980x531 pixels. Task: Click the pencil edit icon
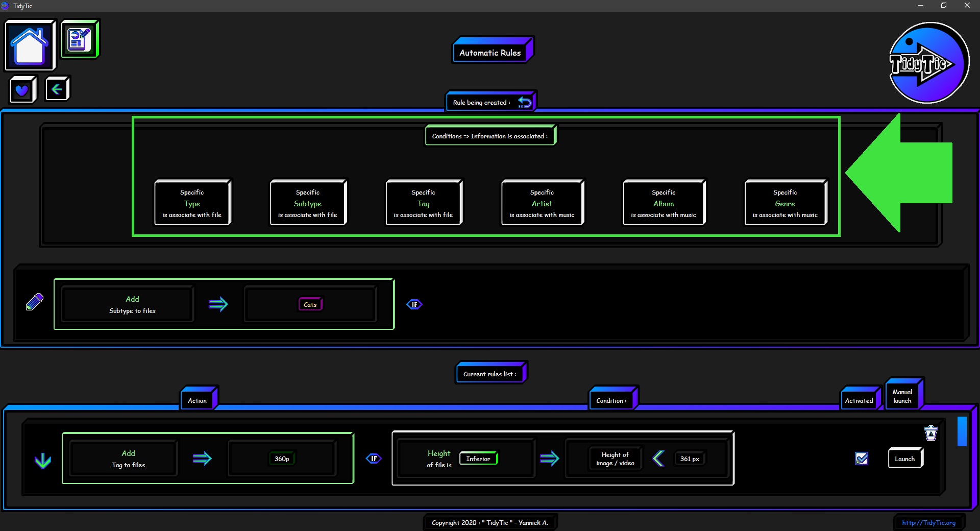35,302
